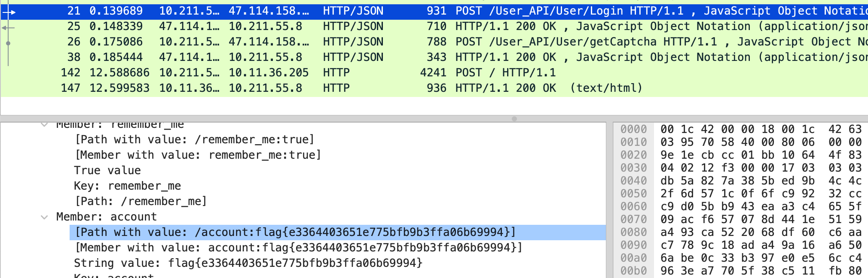The height and width of the screenshot is (278, 868).
Task: Select the Member with value account:flag line
Action: click(x=299, y=248)
